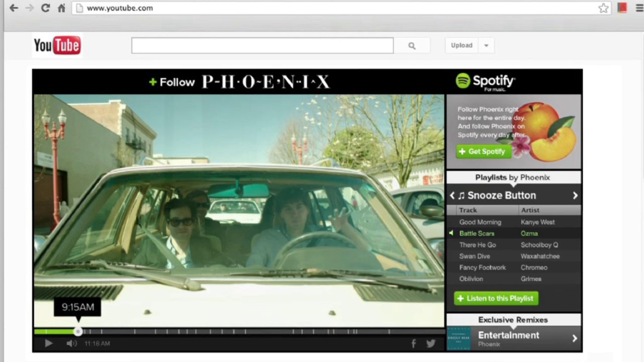Click the Playlists by Phoenix heading
This screenshot has width=644, height=362.
tap(513, 177)
